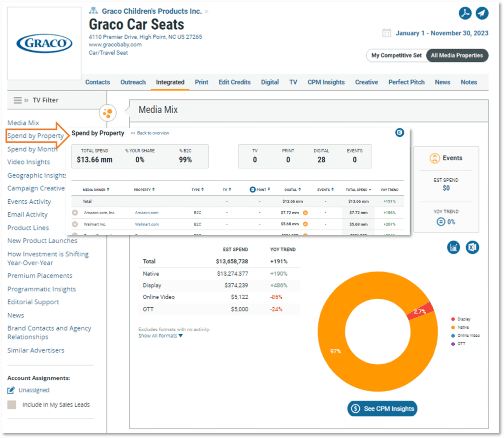
Task: Click the chart view icon above donut
Action: click(x=454, y=248)
